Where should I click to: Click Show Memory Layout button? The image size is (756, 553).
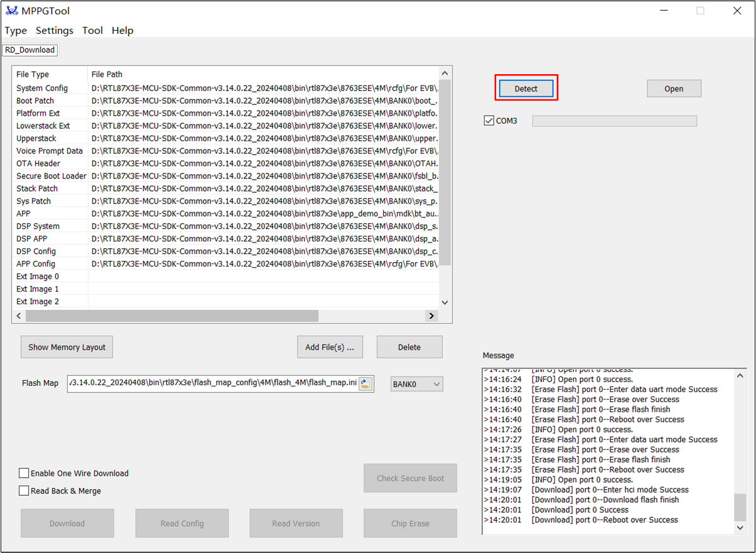tap(67, 347)
